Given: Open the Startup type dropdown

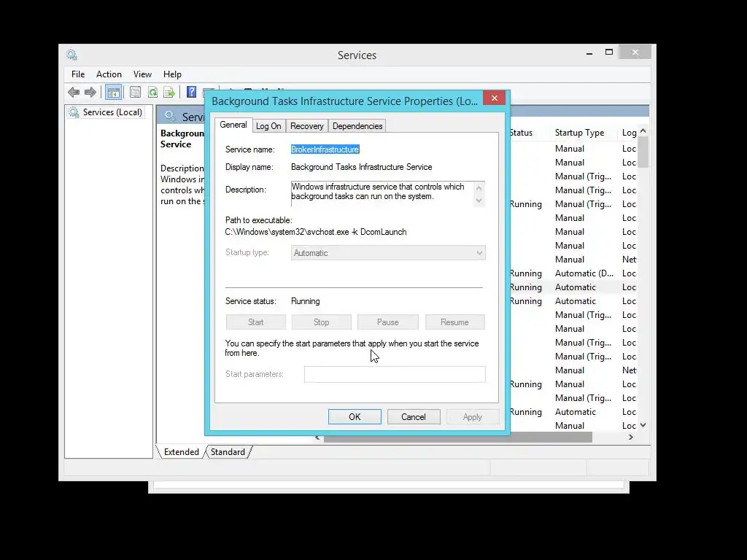Looking at the screenshot, I should click(388, 253).
